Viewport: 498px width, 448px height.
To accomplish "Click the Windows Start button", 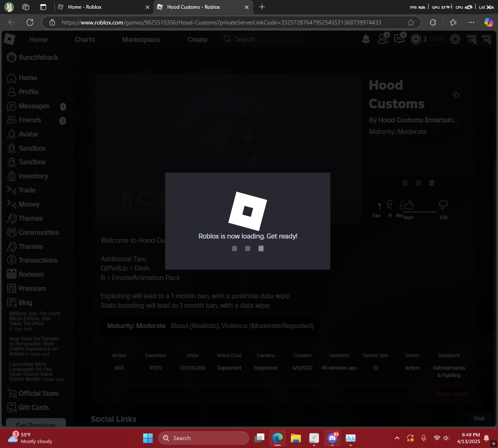I will (148, 438).
